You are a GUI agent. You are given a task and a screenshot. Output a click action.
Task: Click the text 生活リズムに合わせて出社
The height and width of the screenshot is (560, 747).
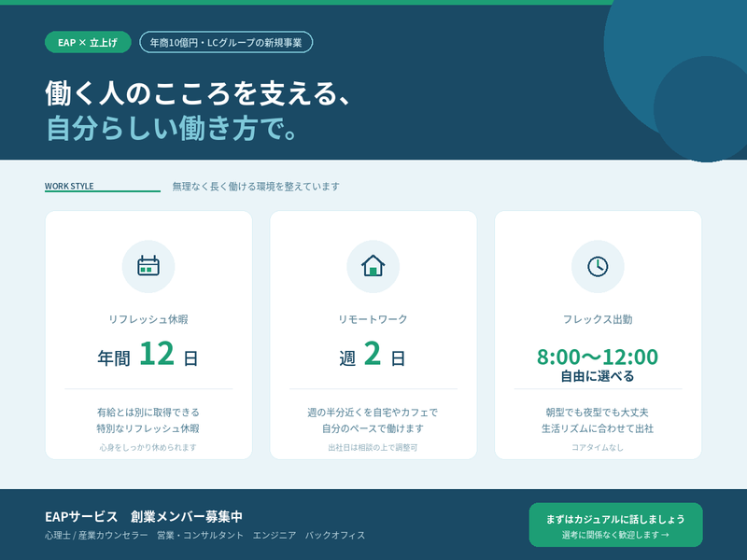[598, 428]
